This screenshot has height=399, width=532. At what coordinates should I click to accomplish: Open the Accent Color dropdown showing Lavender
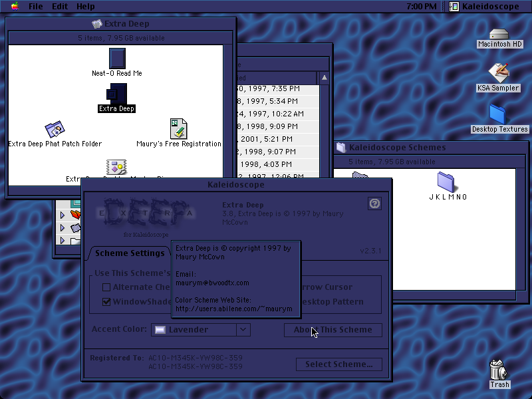tap(201, 329)
